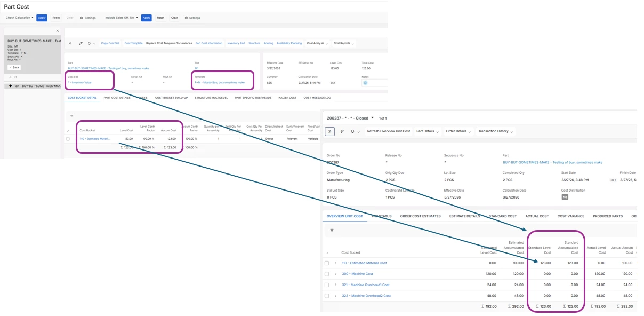This screenshot has height=316, width=644.
Task: Open row menu for 300 - Machine Cost
Action: (x=336, y=274)
